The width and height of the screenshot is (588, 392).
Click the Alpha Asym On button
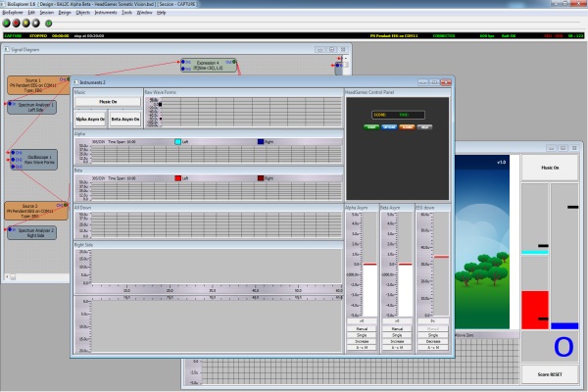tap(90, 119)
